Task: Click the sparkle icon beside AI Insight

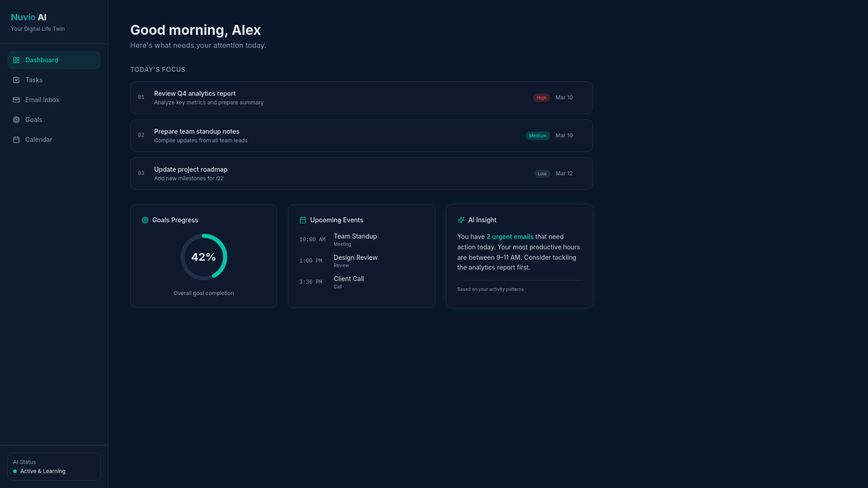Action: pos(461,220)
